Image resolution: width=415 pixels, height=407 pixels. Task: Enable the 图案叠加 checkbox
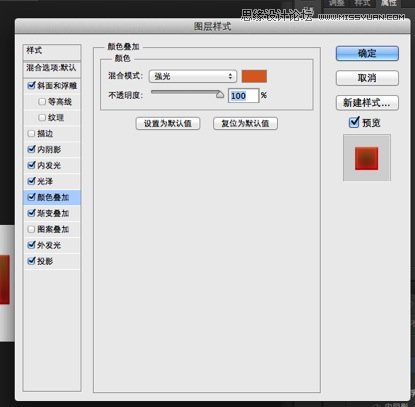pos(31,229)
